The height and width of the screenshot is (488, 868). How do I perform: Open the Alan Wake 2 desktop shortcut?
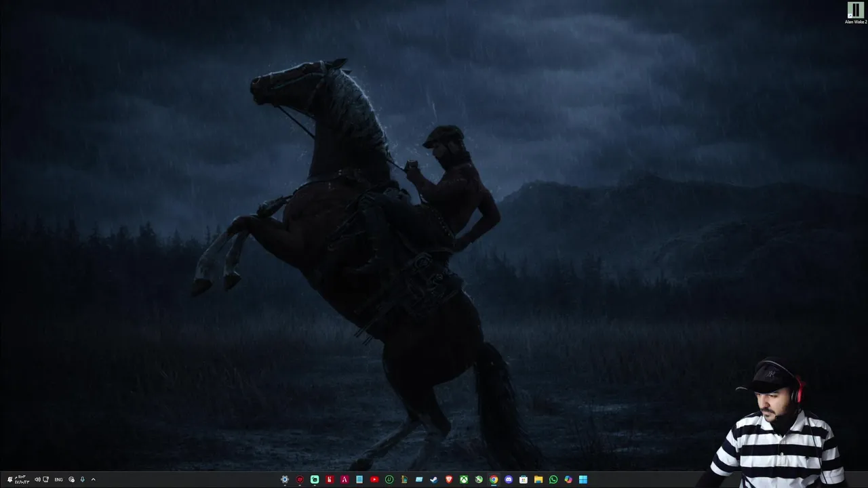coord(855,12)
